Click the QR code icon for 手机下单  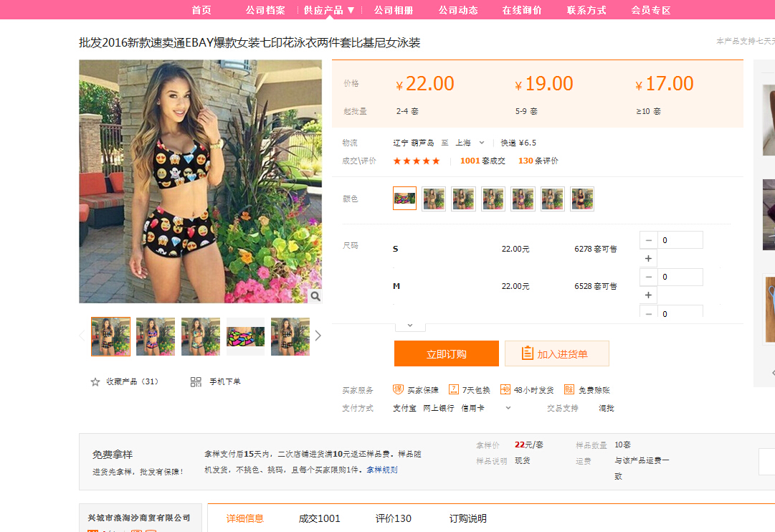click(x=196, y=382)
